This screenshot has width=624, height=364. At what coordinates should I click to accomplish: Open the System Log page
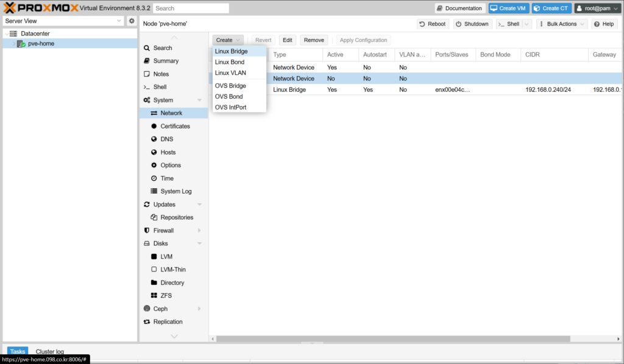point(175,191)
